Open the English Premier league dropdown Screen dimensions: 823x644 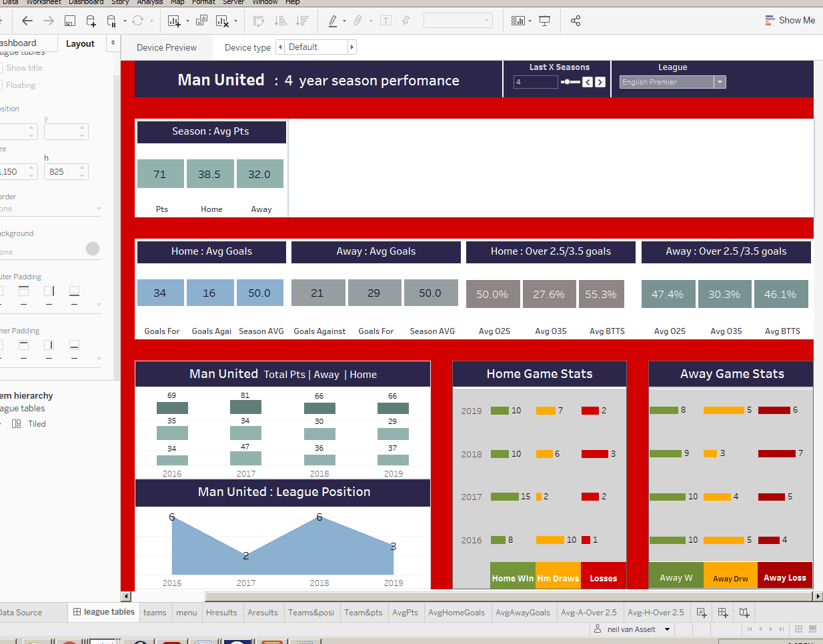[720, 81]
